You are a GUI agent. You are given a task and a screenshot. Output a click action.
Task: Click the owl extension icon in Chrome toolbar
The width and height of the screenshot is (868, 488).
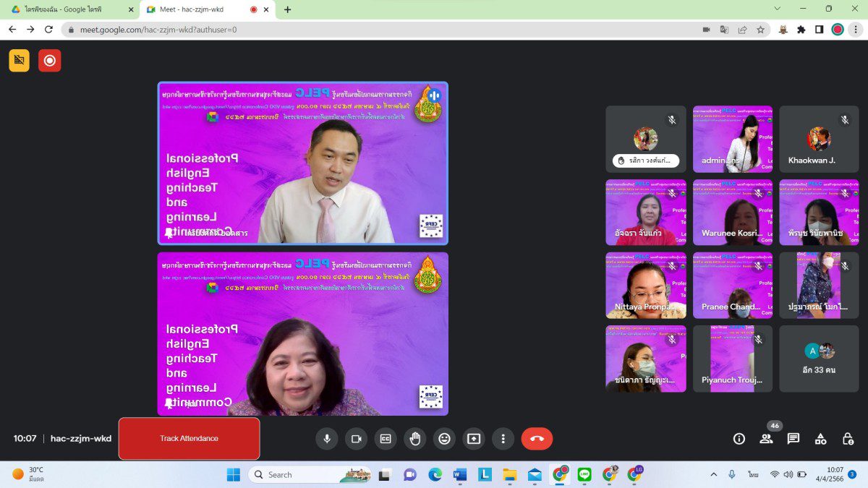coord(783,30)
